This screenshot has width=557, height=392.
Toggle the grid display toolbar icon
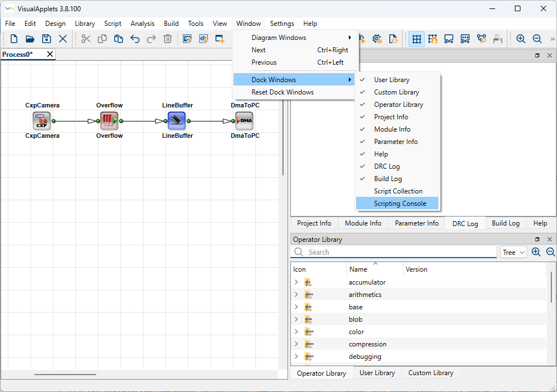tap(417, 39)
